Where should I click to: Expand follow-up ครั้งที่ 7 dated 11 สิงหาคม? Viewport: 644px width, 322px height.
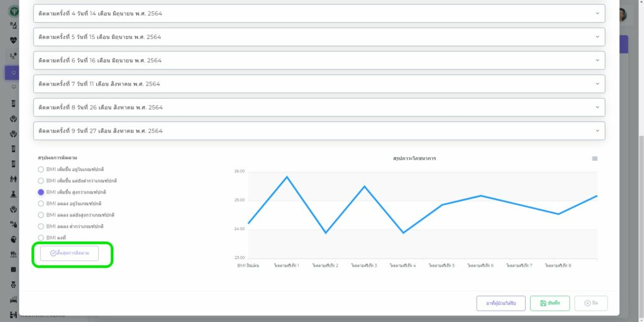click(x=319, y=84)
